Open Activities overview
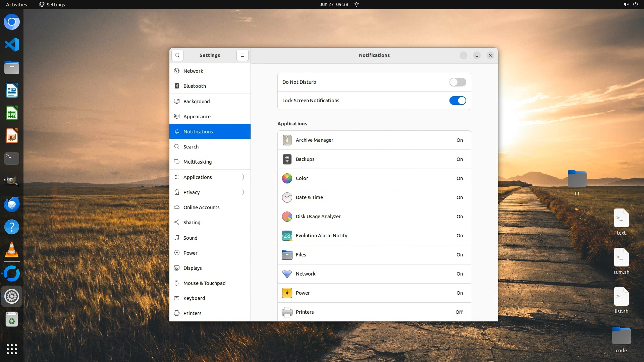Viewport: 644px width, 362px height. tap(16, 4)
